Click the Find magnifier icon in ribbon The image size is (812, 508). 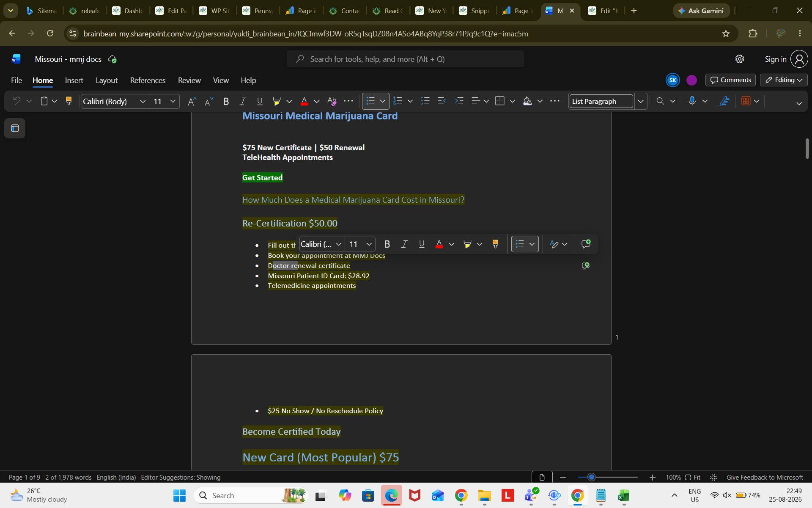click(x=660, y=101)
